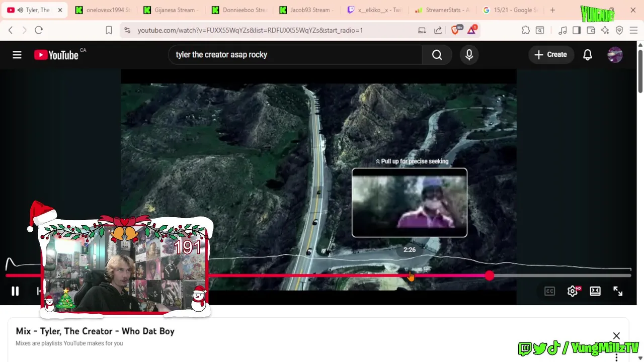This screenshot has width=644, height=362.
Task: Switch the player to theater mode
Action: pyautogui.click(x=595, y=291)
